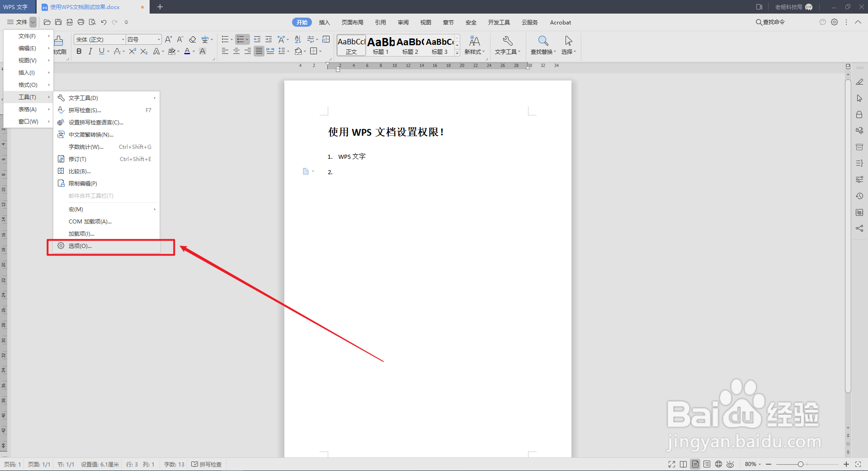The height and width of the screenshot is (471, 868).
Task: Open the Share icon in right sidebar
Action: coord(859,228)
